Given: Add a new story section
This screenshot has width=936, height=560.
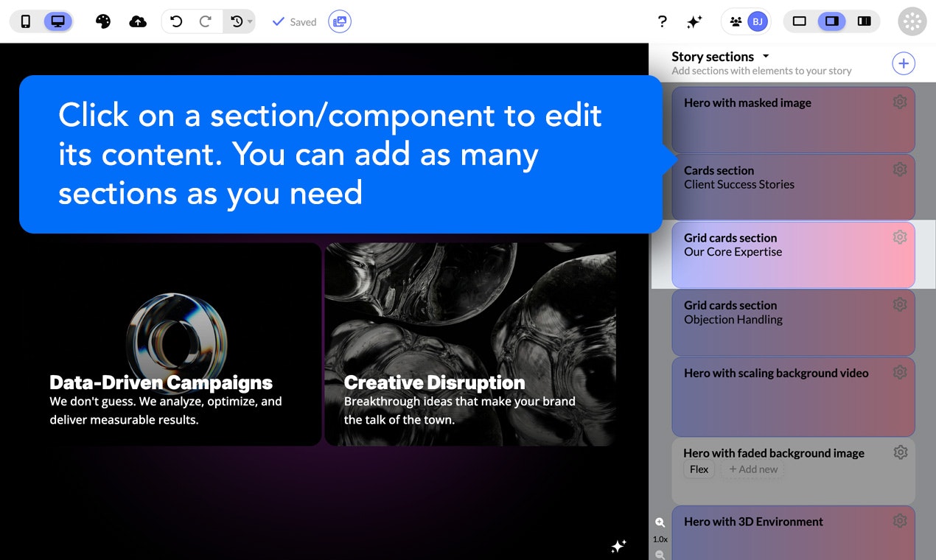Looking at the screenshot, I should tap(904, 63).
